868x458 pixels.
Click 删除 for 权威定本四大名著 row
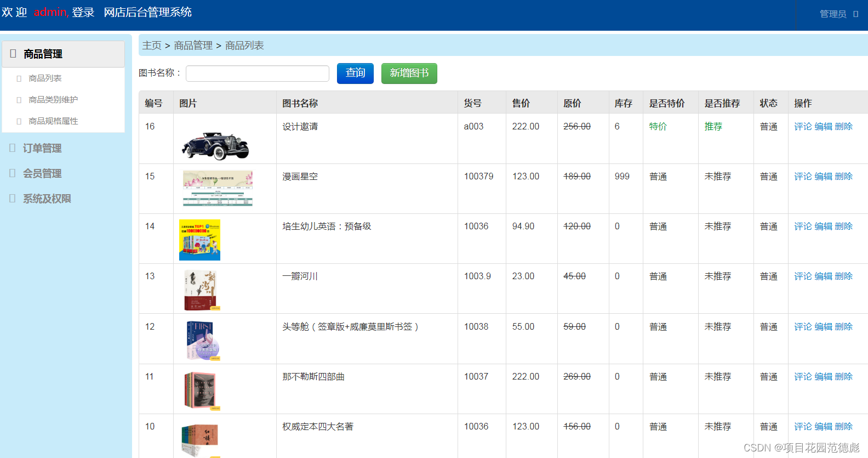pyautogui.click(x=844, y=427)
